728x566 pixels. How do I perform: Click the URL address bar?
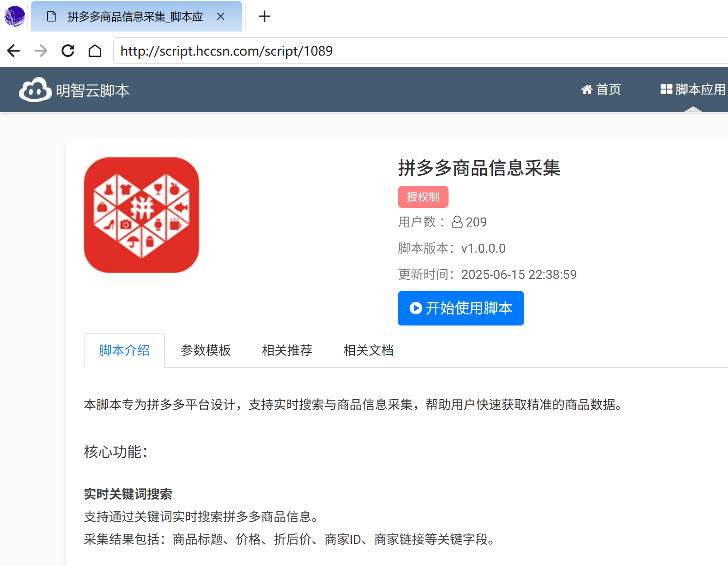pos(421,51)
